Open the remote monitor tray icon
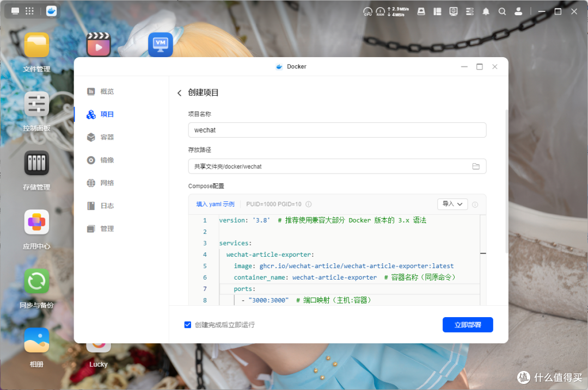 [454, 11]
